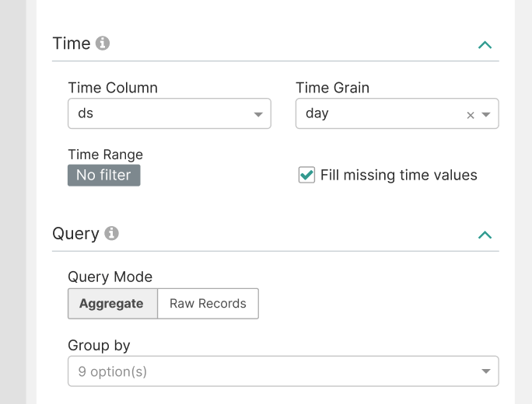The height and width of the screenshot is (404, 532).
Task: Toggle Fill missing time values checkbox
Action: click(306, 175)
